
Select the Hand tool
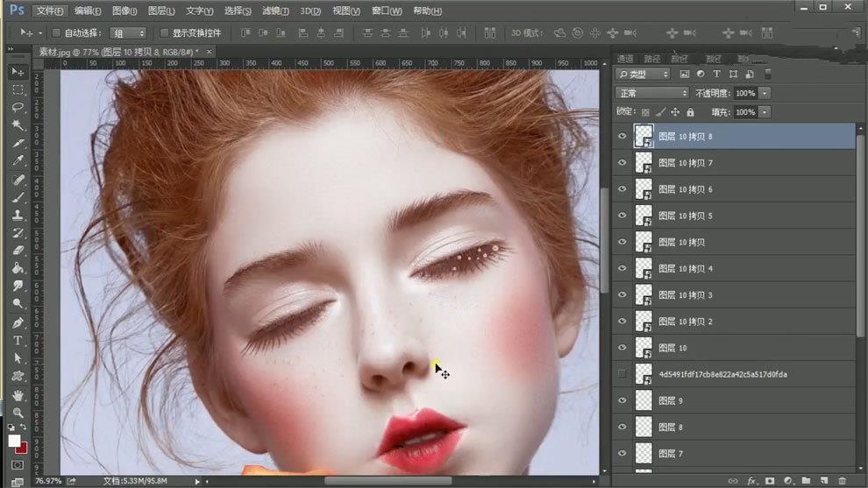click(x=18, y=395)
